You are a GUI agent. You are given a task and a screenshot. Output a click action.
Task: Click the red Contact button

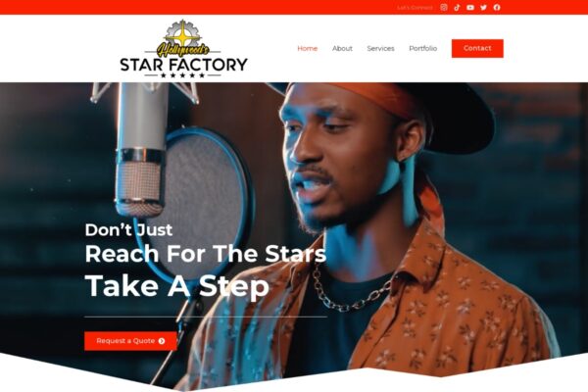click(x=477, y=48)
